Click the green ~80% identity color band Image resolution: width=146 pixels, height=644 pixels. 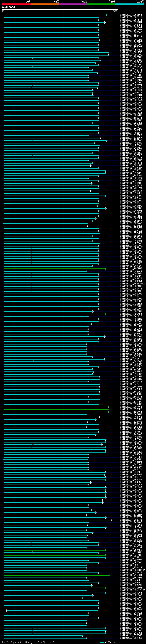tap(101, 4)
